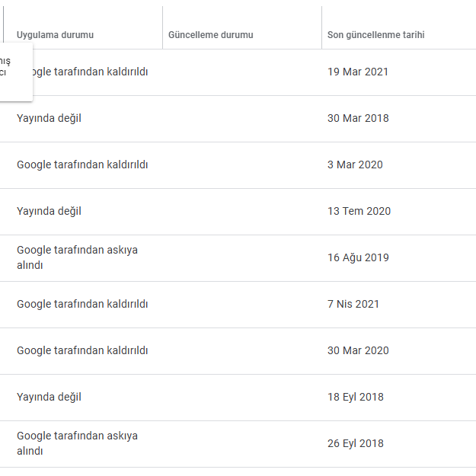Click askıya alındı status in 16 Ağu 2019 row
Screen dimensions: 476x476
77,257
